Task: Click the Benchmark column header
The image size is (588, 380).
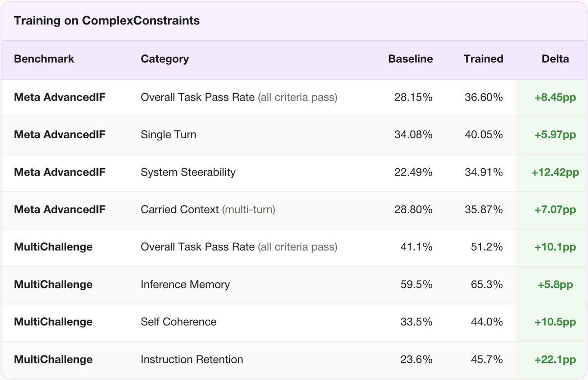Action: click(44, 59)
